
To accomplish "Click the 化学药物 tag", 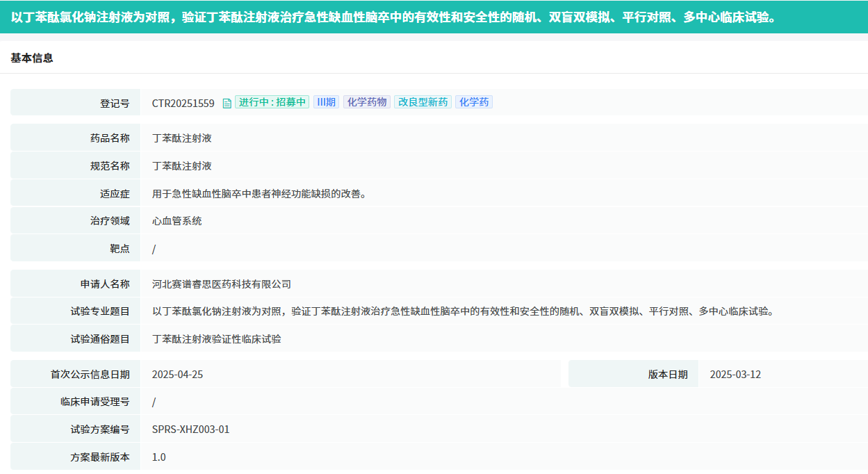I will point(367,102).
